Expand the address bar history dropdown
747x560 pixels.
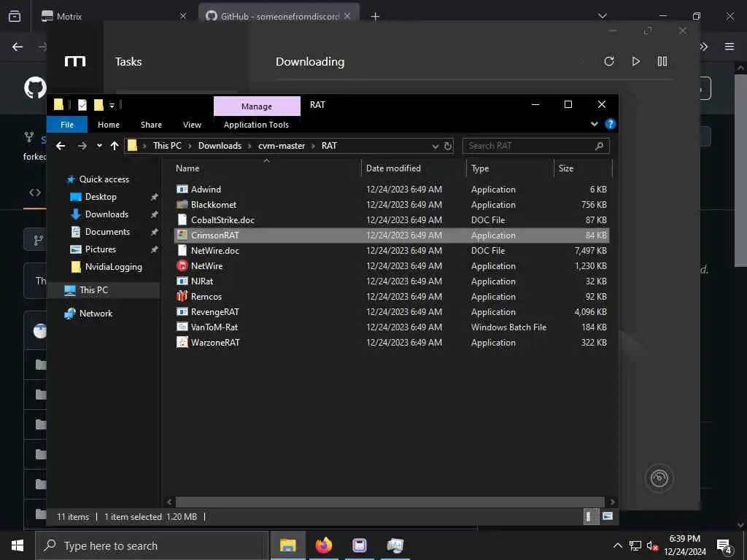tap(435, 146)
